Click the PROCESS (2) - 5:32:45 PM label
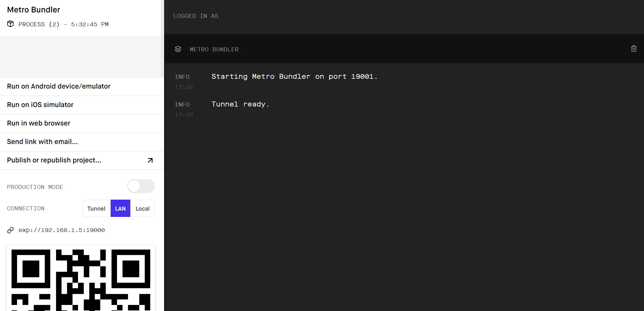The width and height of the screenshot is (644, 311). coord(64,25)
